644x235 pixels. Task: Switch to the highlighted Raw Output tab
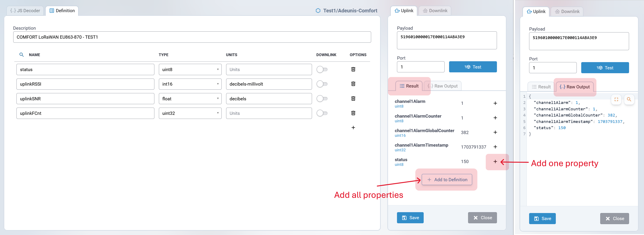tap(575, 87)
